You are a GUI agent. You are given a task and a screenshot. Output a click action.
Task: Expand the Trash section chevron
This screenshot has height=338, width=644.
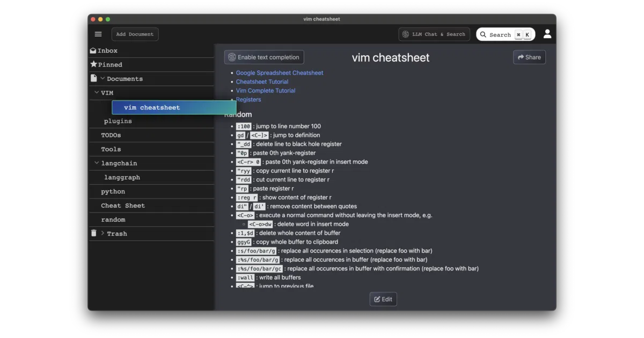[x=103, y=233]
